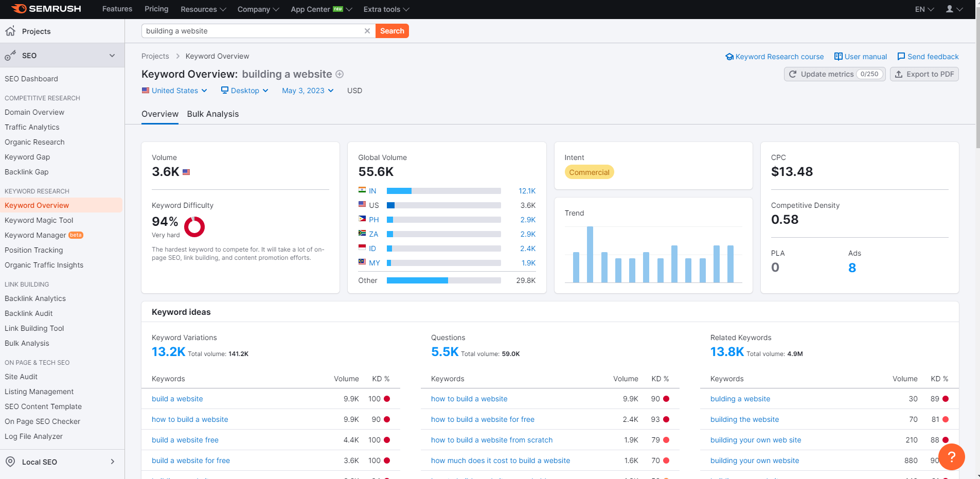
Task: Click the Desktop monitor icon
Action: (x=225, y=90)
